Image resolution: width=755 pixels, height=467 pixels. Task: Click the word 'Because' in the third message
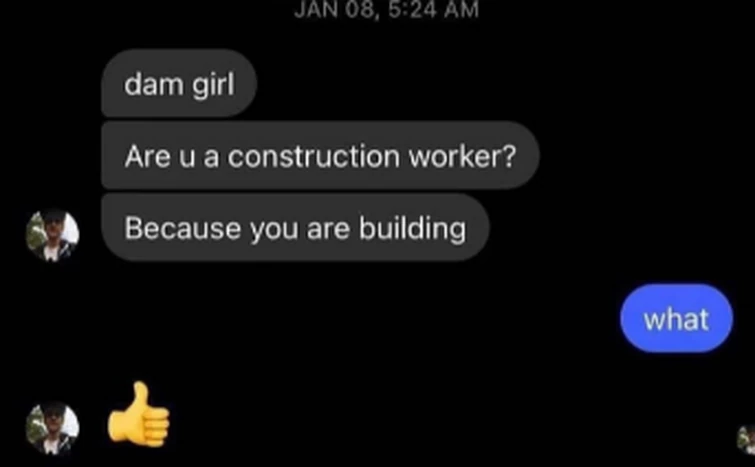[182, 228]
